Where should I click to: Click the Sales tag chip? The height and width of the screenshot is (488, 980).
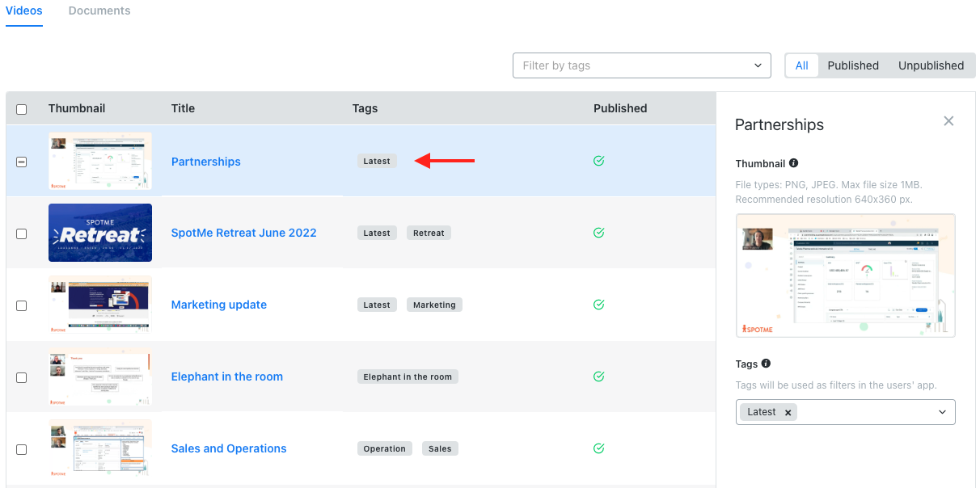[x=440, y=448]
